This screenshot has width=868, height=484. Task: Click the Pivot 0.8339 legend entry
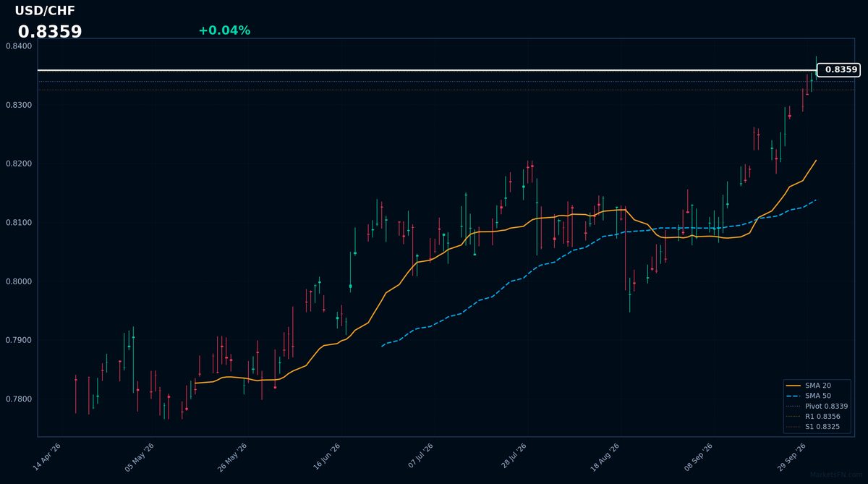pos(816,407)
